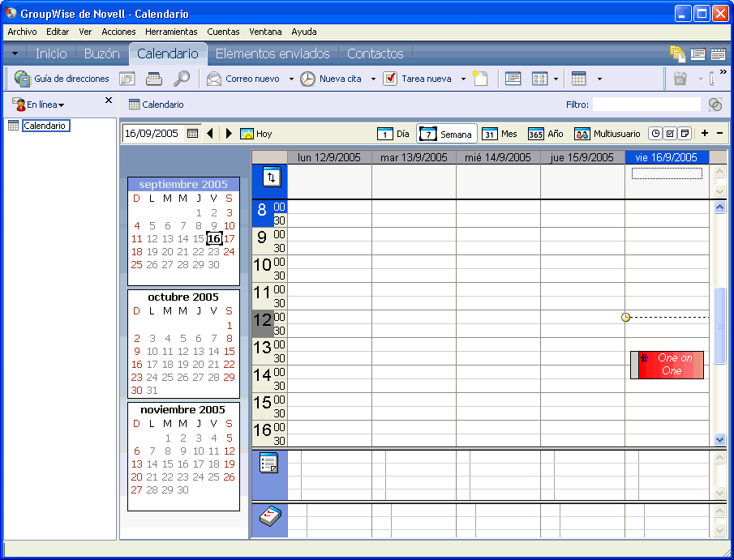Switch to the Buzón tab
This screenshot has height=560, width=734.
tap(101, 53)
